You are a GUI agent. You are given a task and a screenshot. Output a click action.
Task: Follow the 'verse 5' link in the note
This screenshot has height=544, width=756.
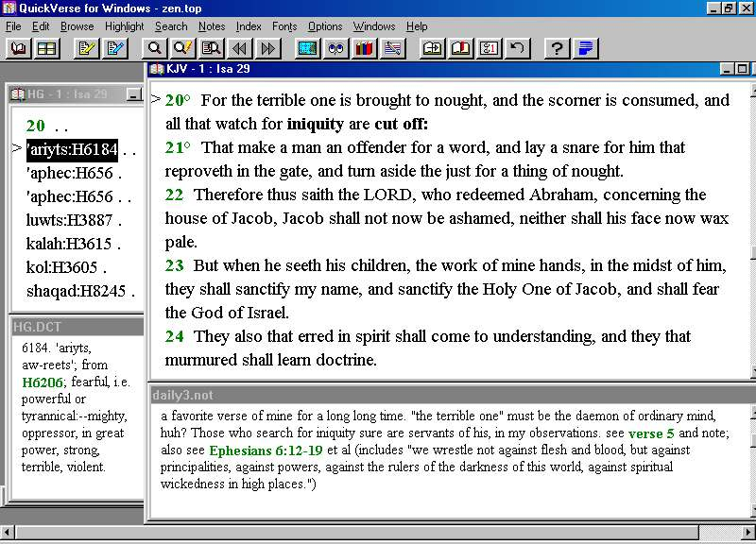click(x=651, y=433)
